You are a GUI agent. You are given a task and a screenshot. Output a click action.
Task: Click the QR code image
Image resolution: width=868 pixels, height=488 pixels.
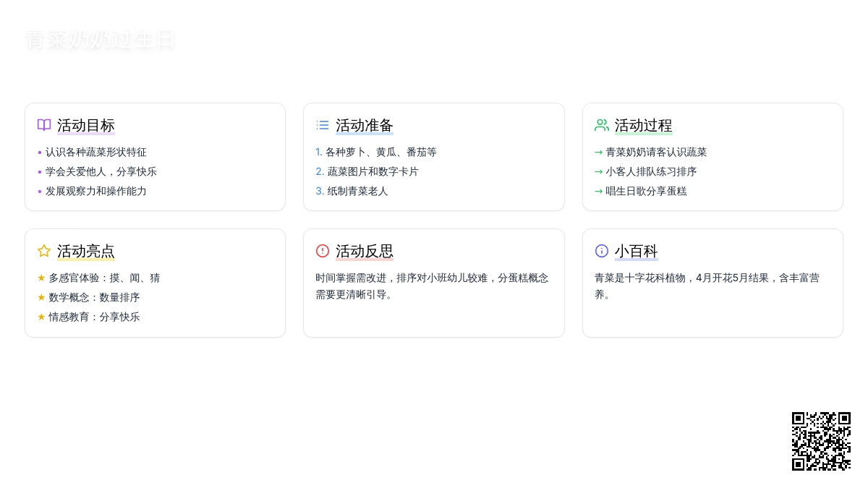(821, 441)
